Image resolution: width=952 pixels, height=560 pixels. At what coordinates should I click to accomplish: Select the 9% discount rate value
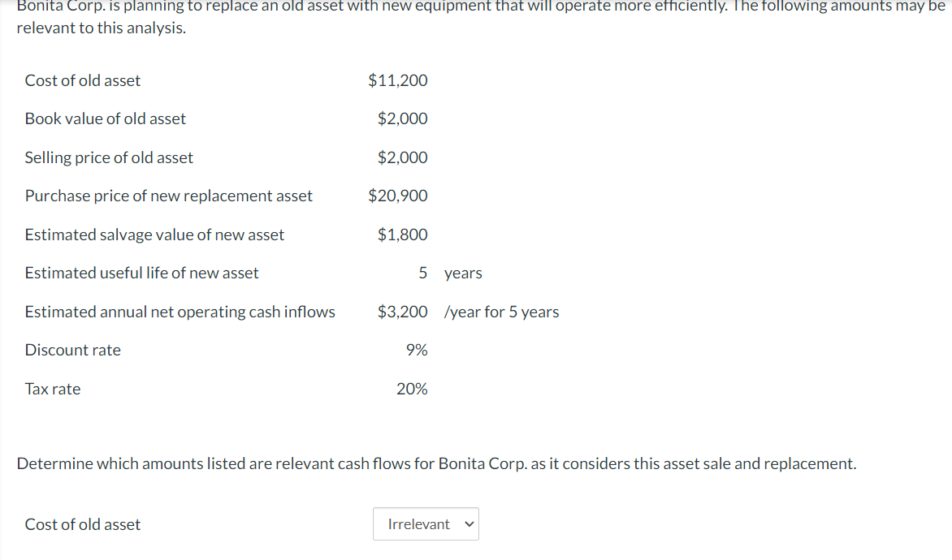tap(414, 350)
